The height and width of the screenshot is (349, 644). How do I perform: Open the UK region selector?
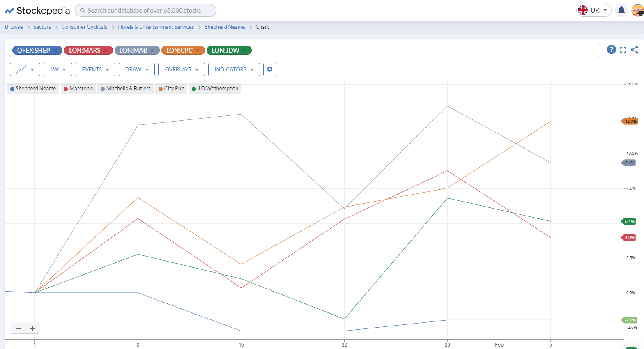(x=594, y=10)
